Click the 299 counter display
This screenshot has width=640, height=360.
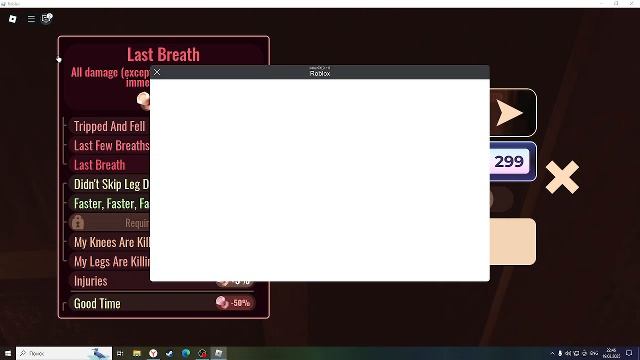click(x=509, y=162)
